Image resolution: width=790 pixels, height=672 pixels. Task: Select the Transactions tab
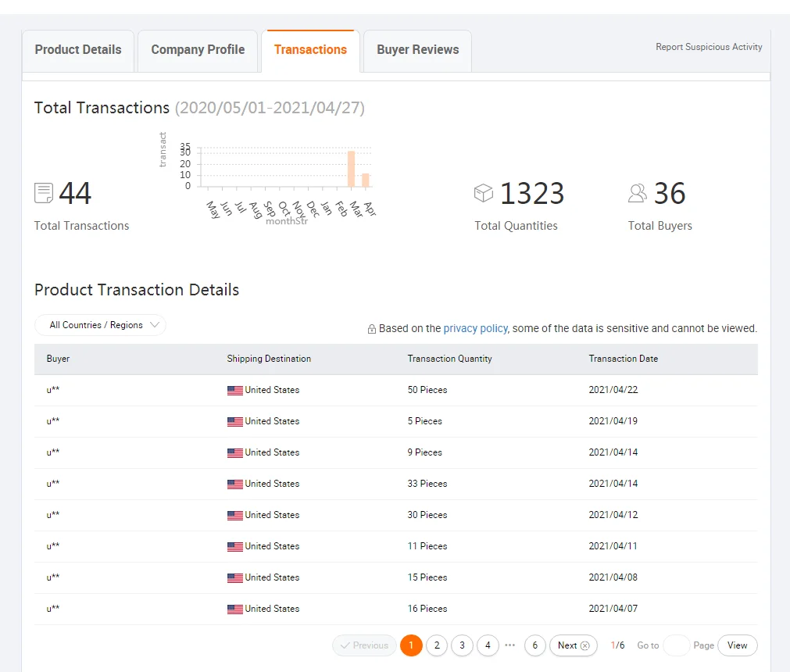tap(310, 50)
